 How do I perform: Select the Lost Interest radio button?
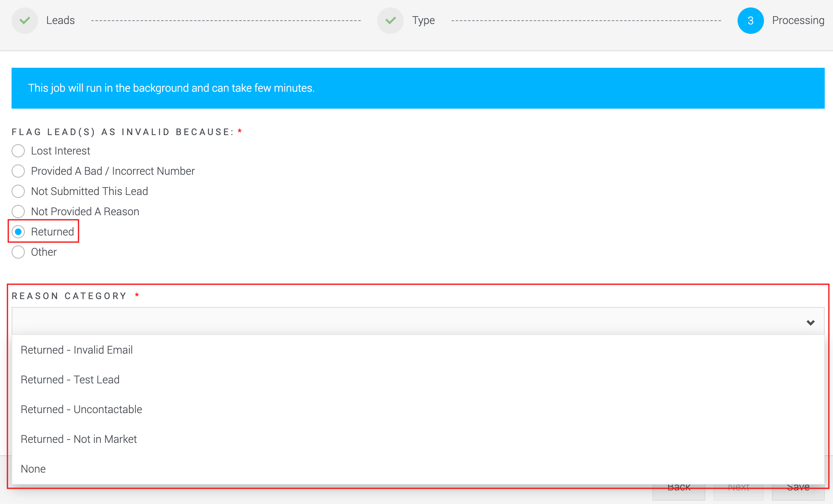pos(18,151)
